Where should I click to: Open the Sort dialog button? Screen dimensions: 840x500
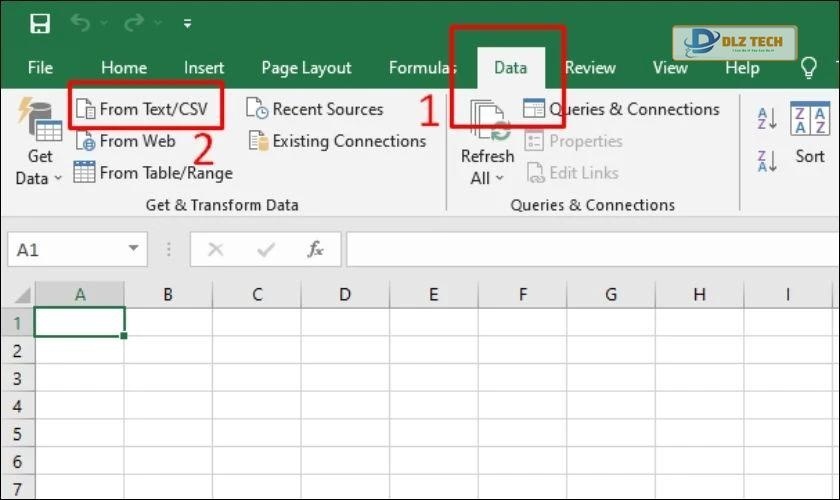[809, 133]
